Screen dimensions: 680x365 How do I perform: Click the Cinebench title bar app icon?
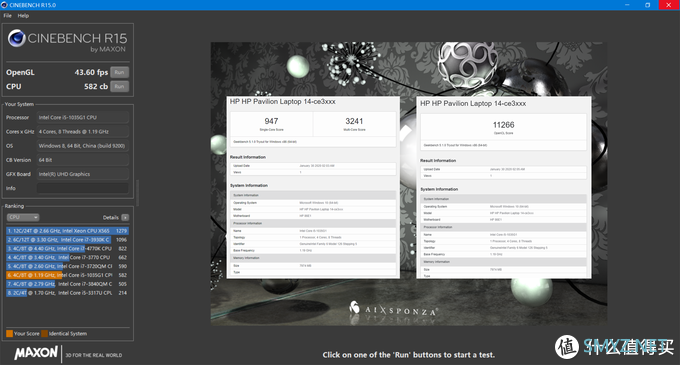4,5
